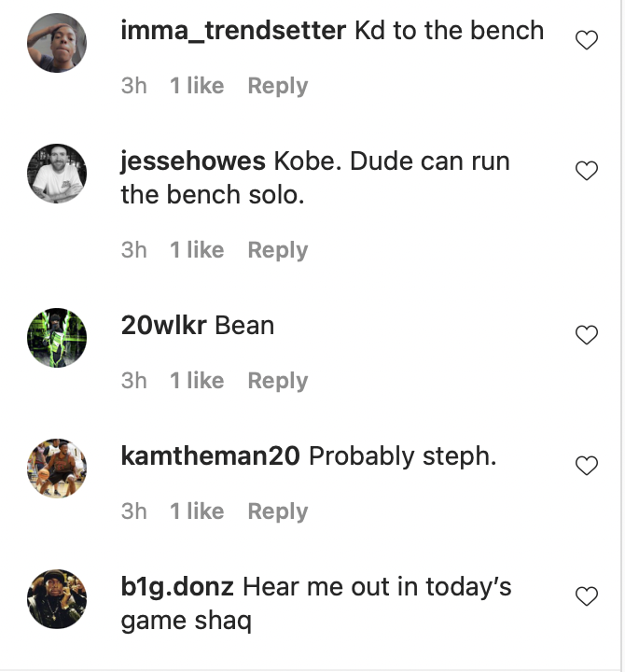Open imma_trendsetter username link
The height and width of the screenshot is (672, 625).
pos(234,30)
